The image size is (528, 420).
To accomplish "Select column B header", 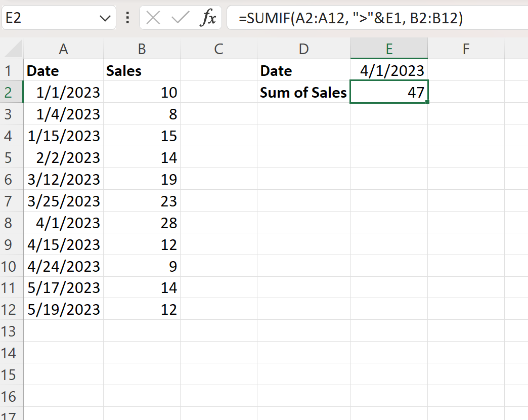I will [142, 49].
